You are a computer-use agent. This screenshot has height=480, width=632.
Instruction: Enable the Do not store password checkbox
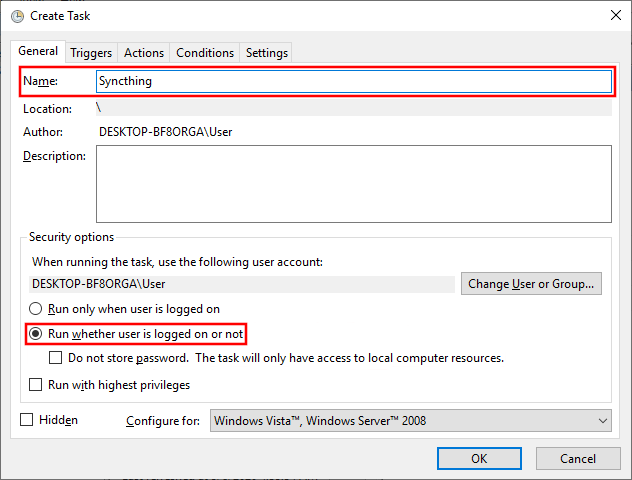coord(56,358)
